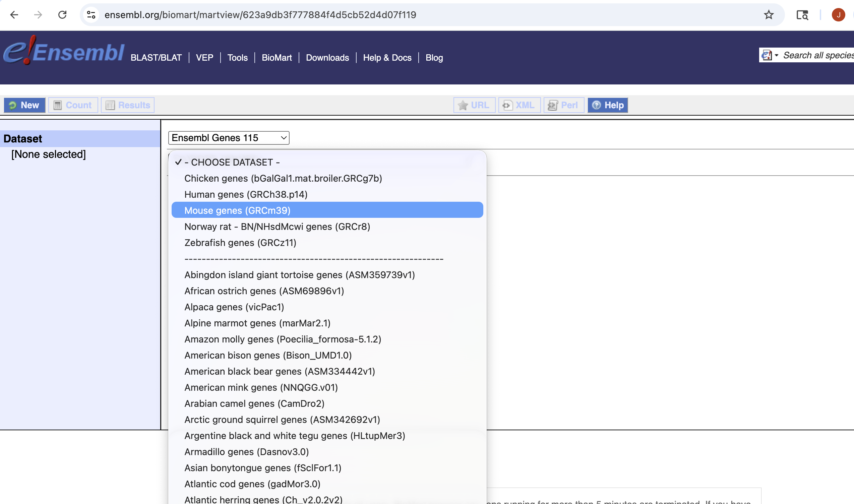
Task: Open the Ensembl Genes 115 database dropdown
Action: click(229, 137)
